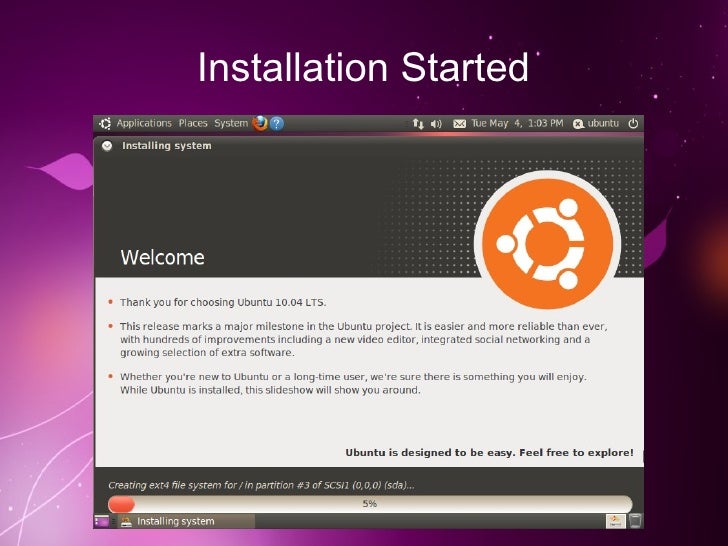Open the Applications menu
Image resolution: width=728 pixels, height=546 pixels.
(144, 124)
